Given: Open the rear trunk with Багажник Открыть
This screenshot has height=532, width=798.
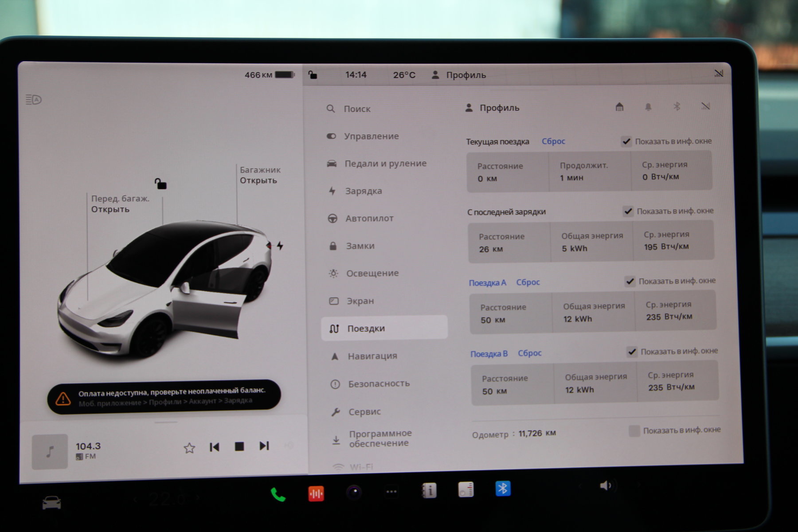Looking at the screenshot, I should pyautogui.click(x=258, y=180).
